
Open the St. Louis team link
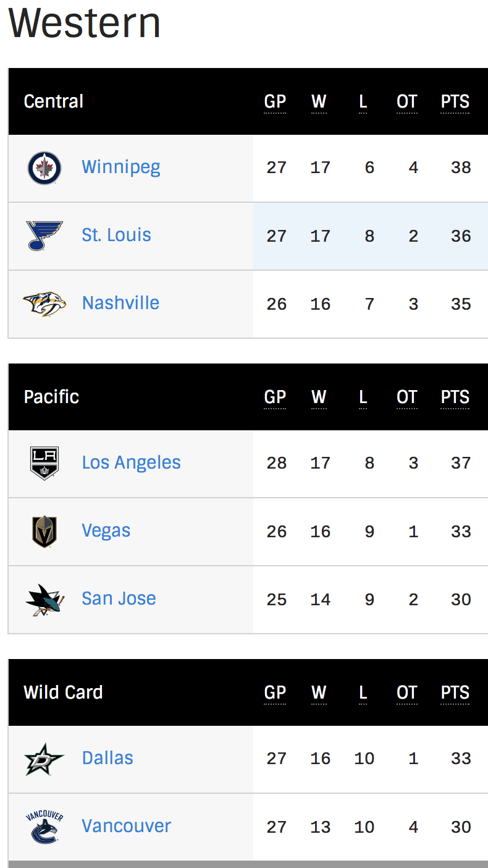click(x=117, y=235)
